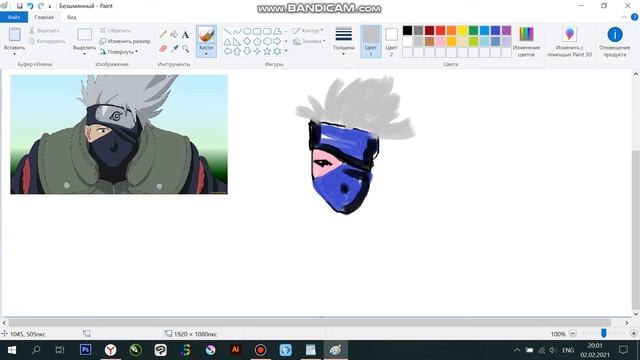640x360 pixels.
Task: Click the Save icon in quick access toolbar
Action: coord(19,6)
